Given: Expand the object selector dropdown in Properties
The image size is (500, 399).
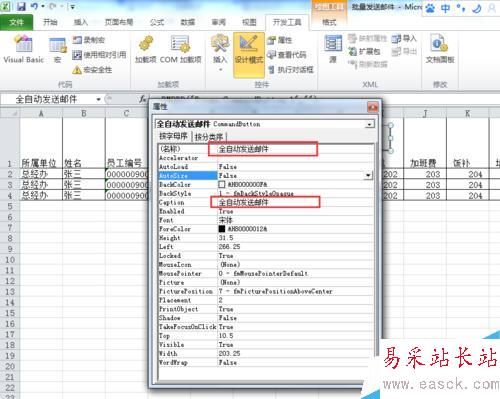Looking at the screenshot, I should coord(369,125).
